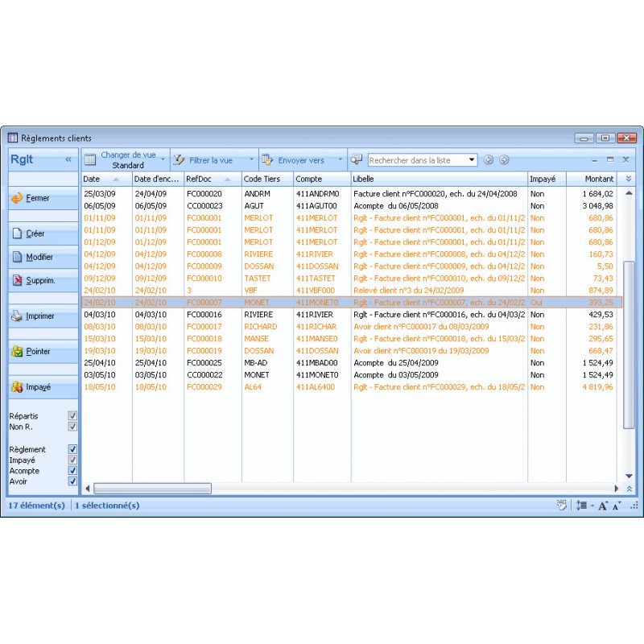This screenshot has height=644, width=644.
Task: Increase font size with large A icon
Action: coord(603,506)
